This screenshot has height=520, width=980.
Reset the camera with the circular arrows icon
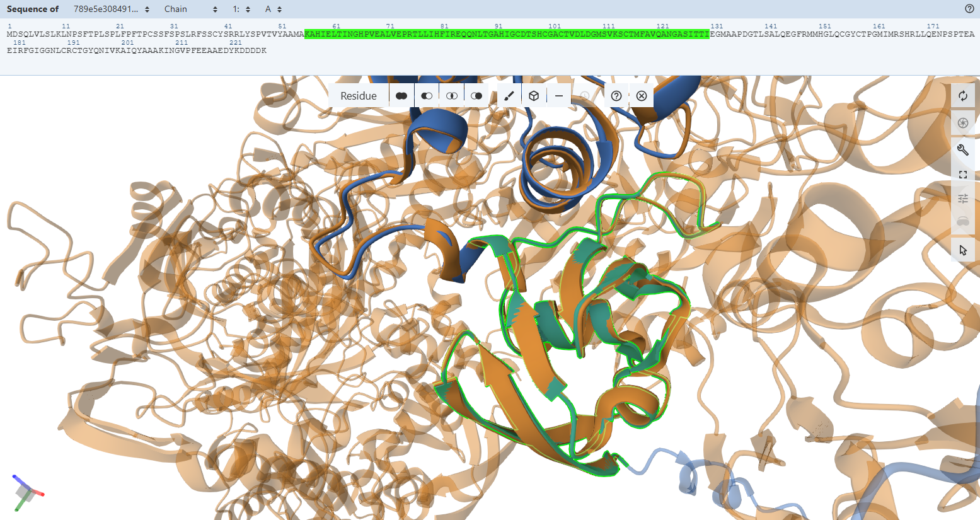[963, 96]
